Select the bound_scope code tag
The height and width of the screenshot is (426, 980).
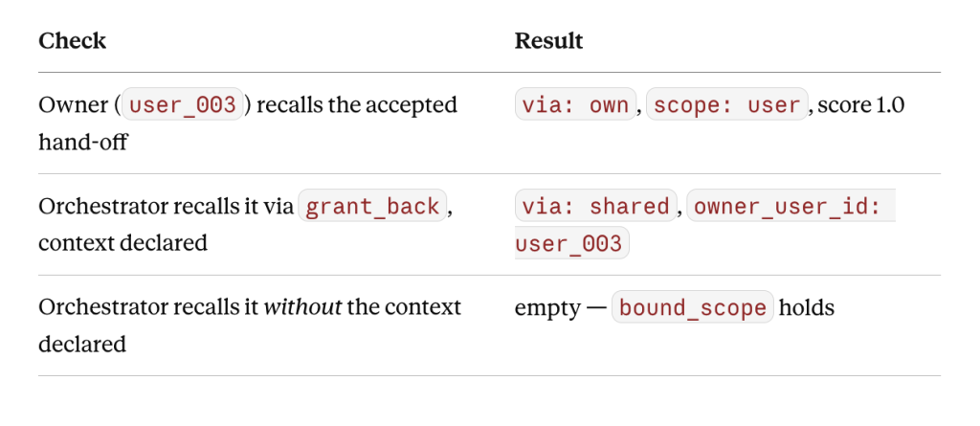[693, 307]
